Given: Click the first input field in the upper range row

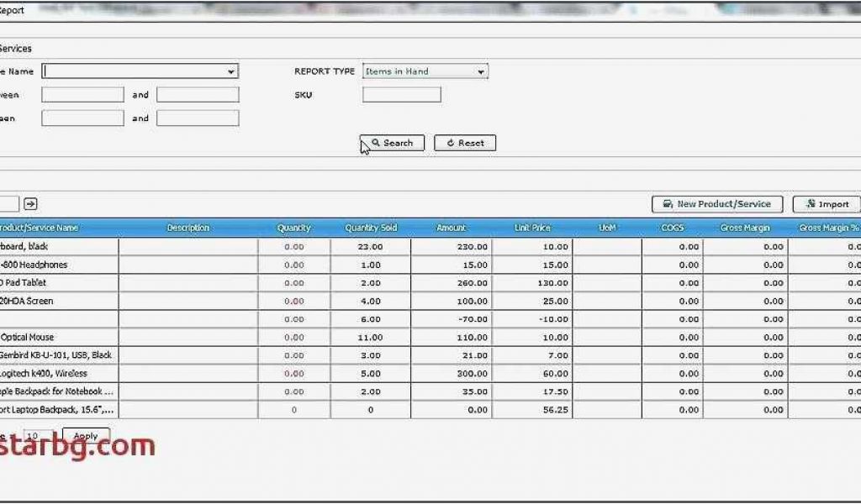Looking at the screenshot, I should [82, 95].
